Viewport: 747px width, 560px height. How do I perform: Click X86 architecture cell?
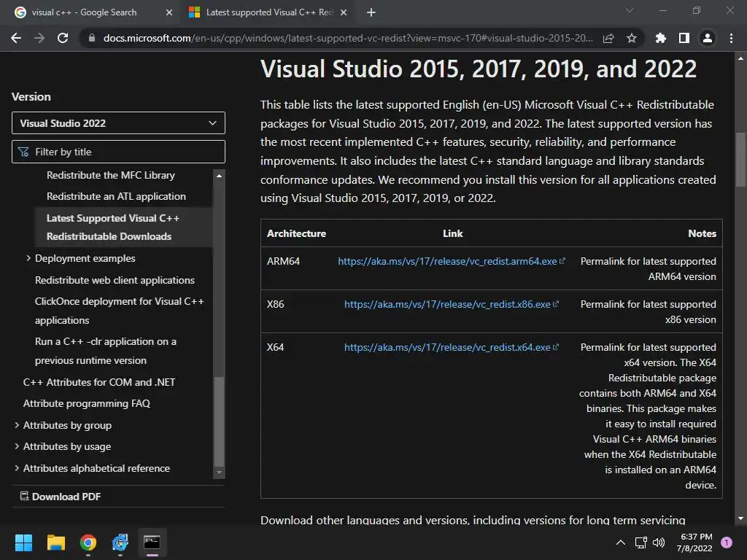(x=275, y=304)
